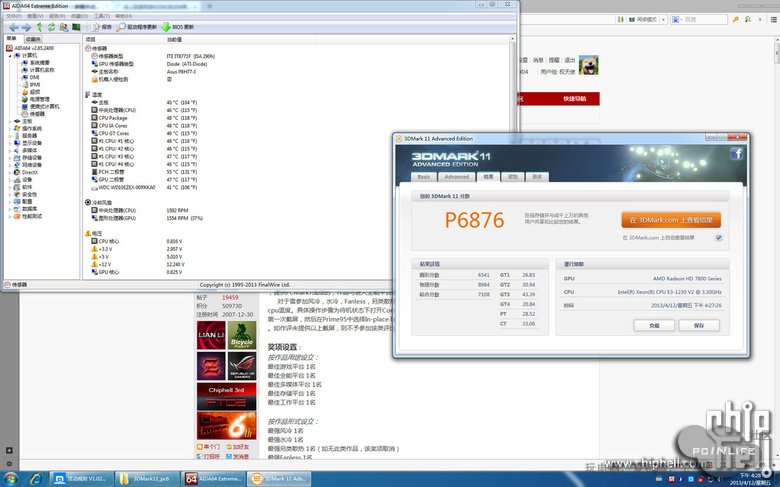Go back using AIDA64's blue left arrow
The width and height of the screenshot is (780, 487).
13,27
